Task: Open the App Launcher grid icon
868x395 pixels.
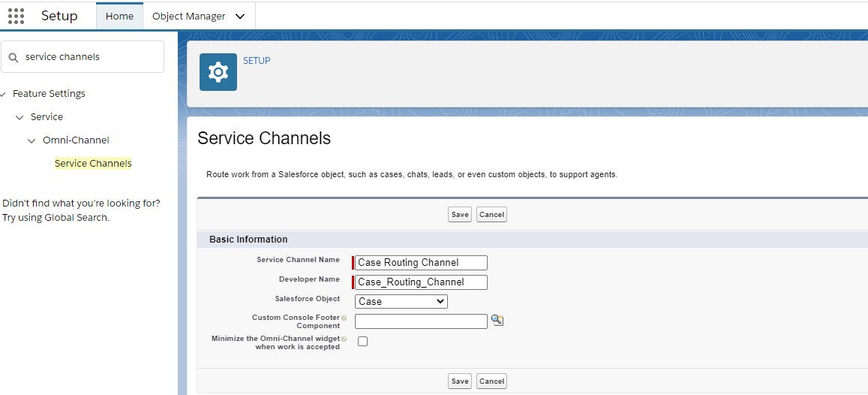Action: [x=16, y=16]
